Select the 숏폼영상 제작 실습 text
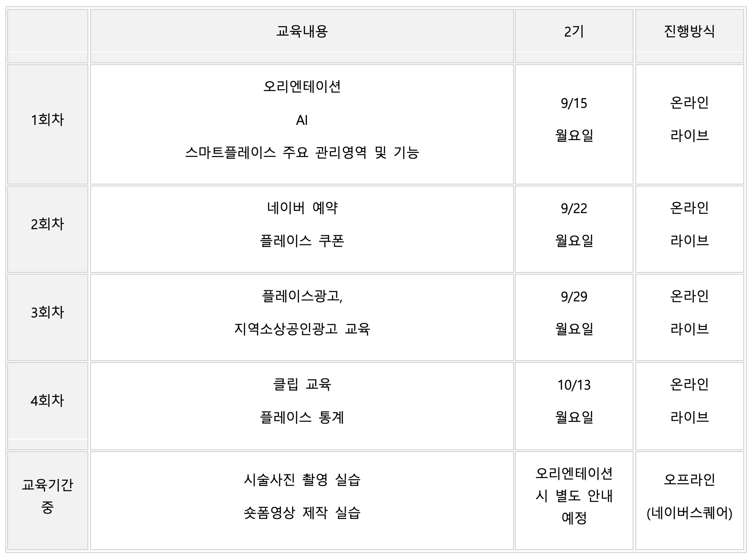The height and width of the screenshot is (560, 754). [302, 513]
